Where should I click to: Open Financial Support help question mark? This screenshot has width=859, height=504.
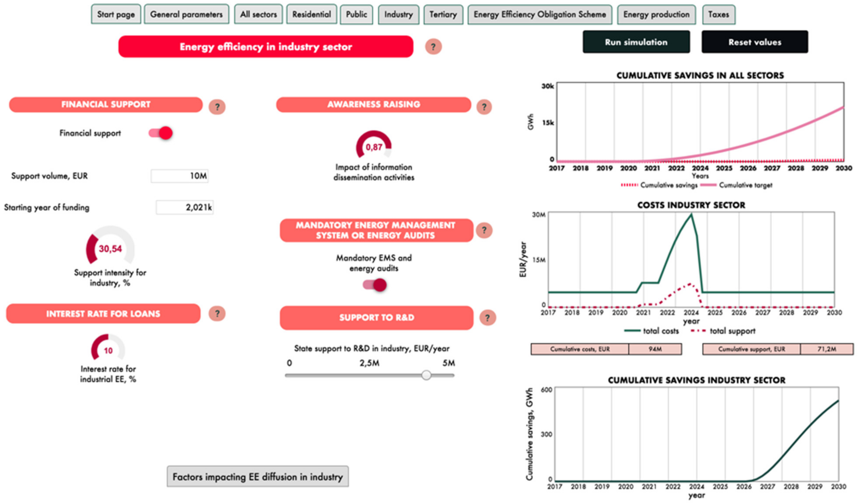[217, 107]
